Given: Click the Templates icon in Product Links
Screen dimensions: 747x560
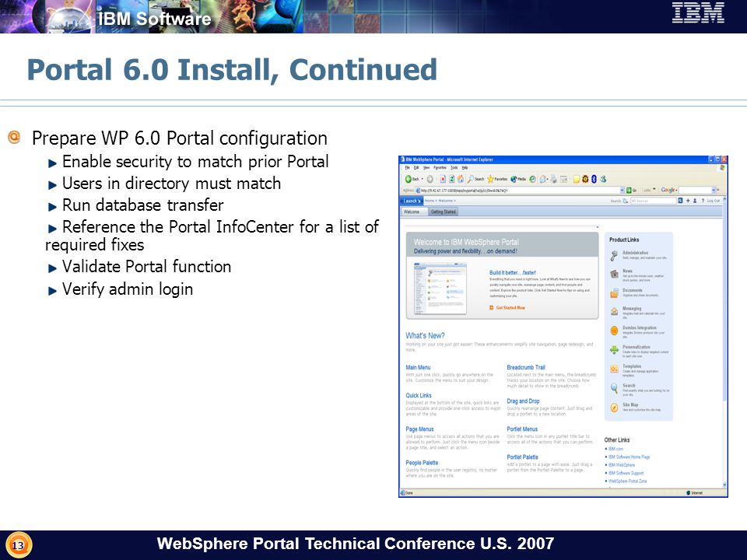Looking at the screenshot, I should pos(614,369).
